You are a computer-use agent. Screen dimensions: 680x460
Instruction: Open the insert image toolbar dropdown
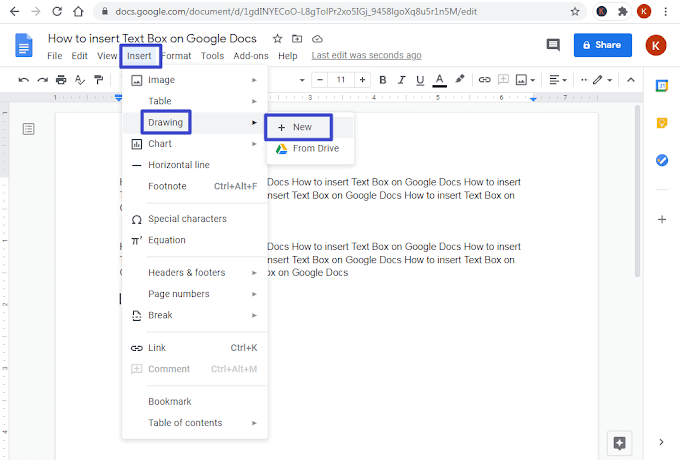tap(532, 80)
